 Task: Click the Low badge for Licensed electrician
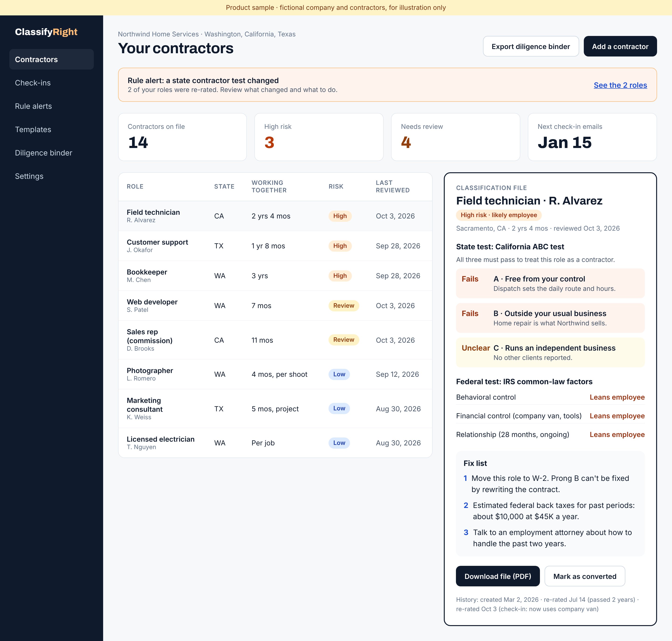pos(339,443)
